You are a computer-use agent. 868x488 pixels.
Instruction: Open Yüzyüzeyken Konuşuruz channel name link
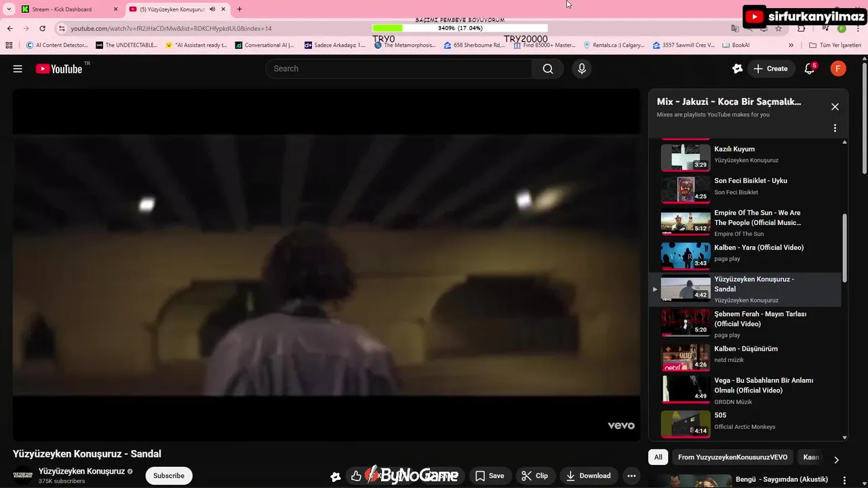[81, 471]
